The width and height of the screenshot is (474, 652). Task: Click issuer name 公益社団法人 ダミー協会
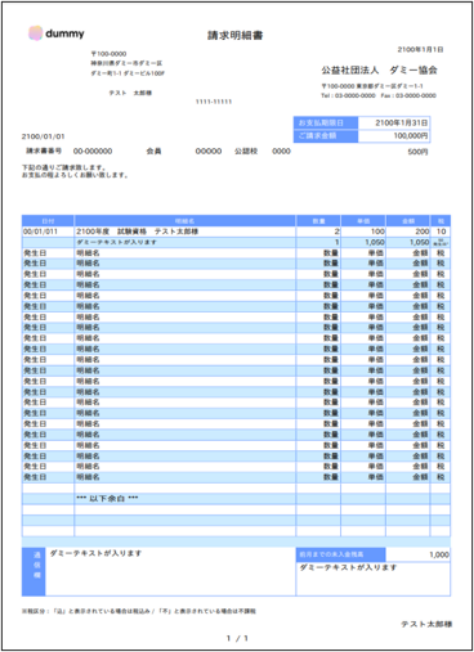379,70
